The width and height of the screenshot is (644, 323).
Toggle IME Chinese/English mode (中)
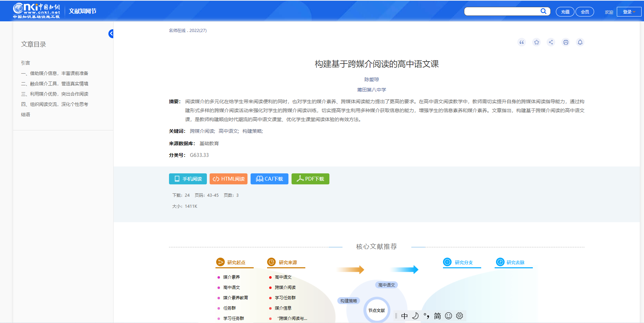(x=404, y=316)
